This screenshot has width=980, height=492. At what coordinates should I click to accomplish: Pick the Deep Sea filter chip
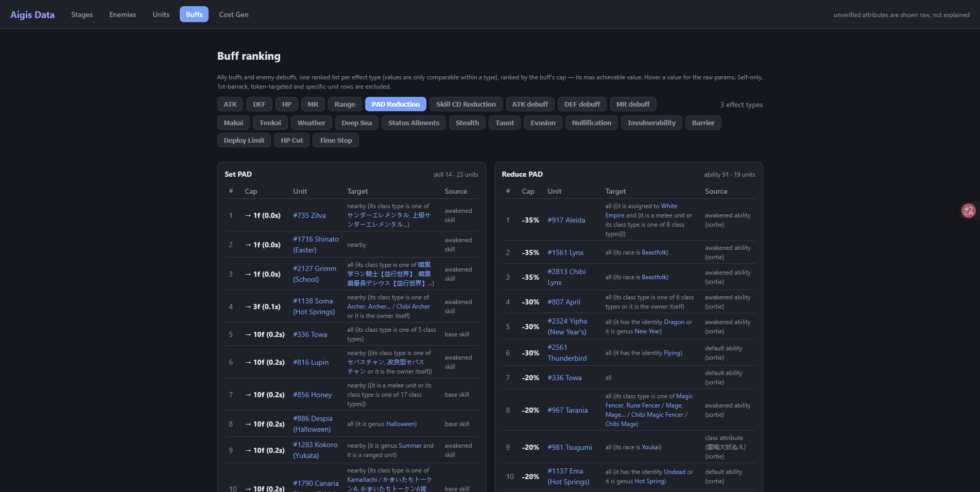tap(357, 123)
